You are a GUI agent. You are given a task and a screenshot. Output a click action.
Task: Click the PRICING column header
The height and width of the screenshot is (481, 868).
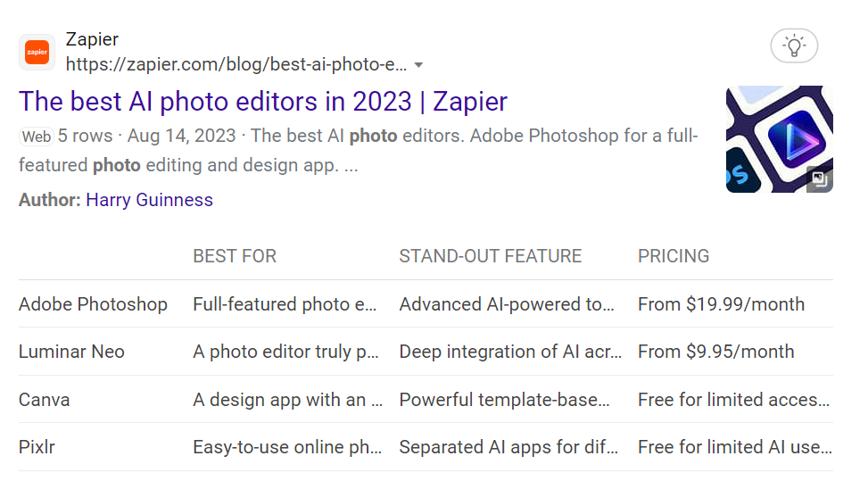(674, 256)
